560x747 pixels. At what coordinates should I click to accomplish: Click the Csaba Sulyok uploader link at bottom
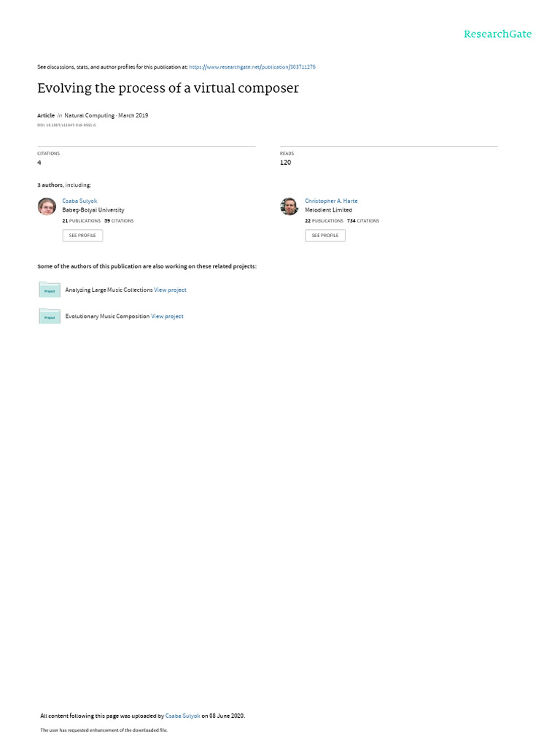coord(182,716)
